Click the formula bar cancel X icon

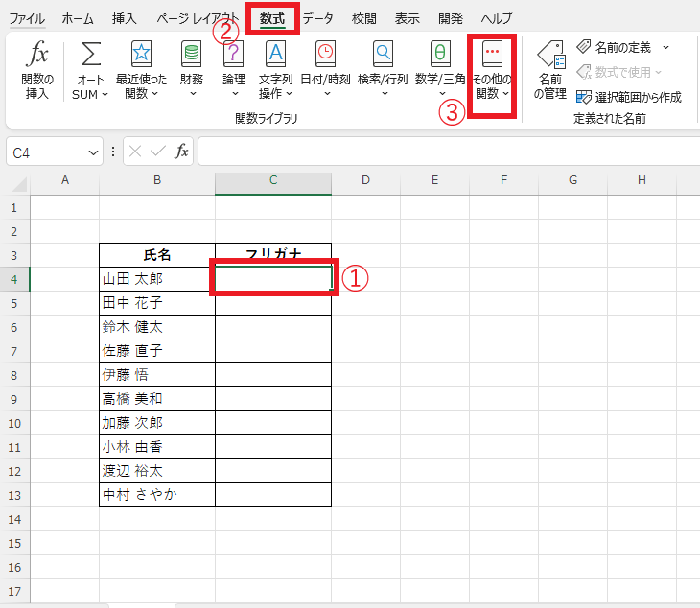(135, 152)
